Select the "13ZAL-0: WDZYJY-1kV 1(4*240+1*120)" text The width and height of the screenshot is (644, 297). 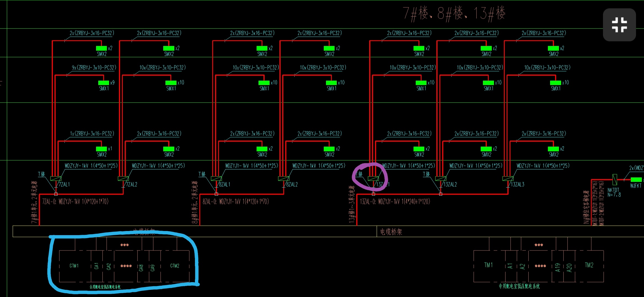[x=395, y=202]
